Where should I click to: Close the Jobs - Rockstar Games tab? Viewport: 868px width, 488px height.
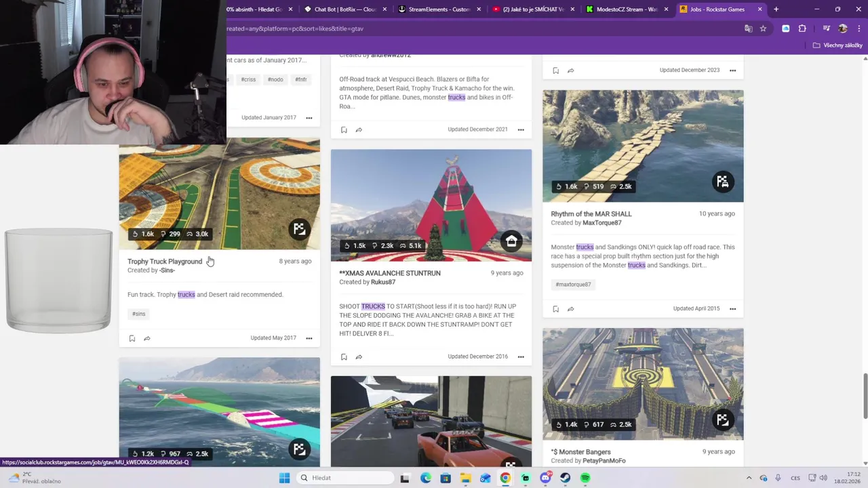[759, 9]
